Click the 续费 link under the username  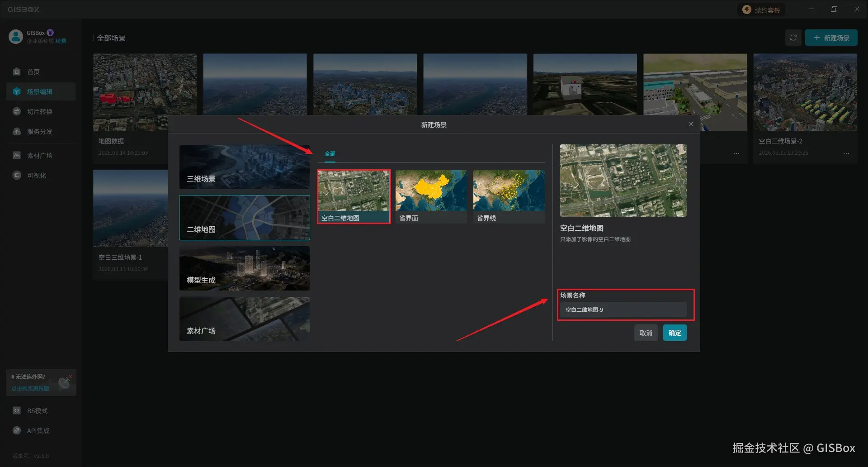(x=61, y=41)
